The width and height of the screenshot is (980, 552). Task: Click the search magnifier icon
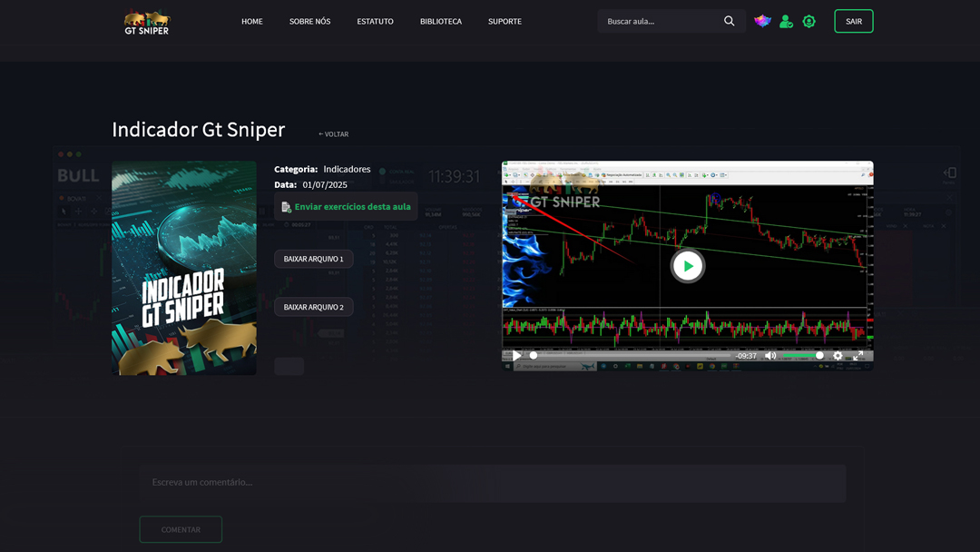click(729, 21)
